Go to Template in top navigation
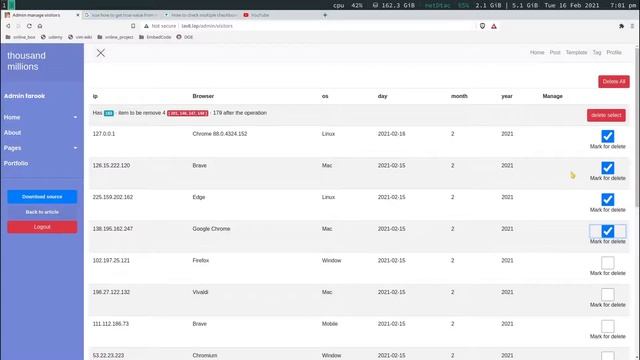 576,53
